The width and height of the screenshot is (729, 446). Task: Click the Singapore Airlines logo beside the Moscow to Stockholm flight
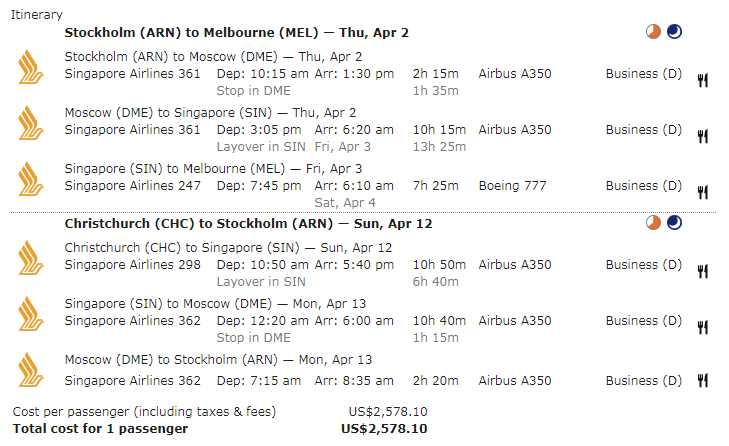point(31,370)
